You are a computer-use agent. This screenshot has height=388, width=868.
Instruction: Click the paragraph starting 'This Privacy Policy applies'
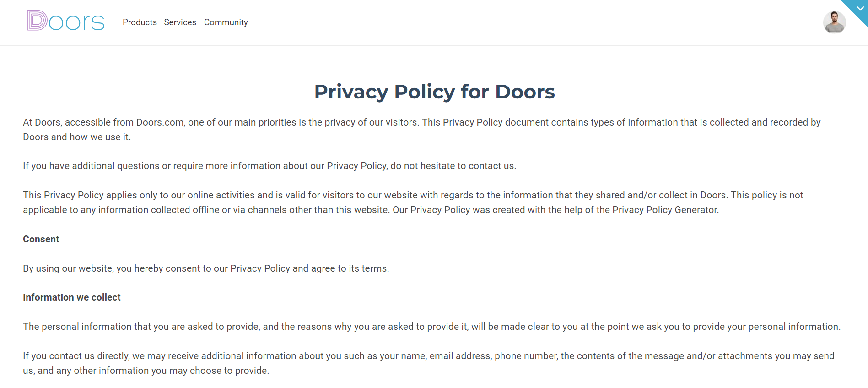click(413, 202)
